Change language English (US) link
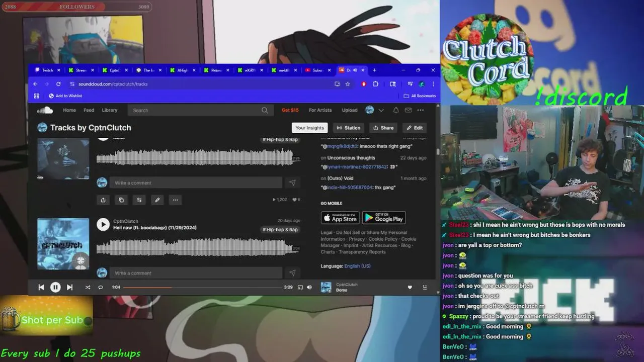This screenshot has height=362, width=644. pos(357,266)
